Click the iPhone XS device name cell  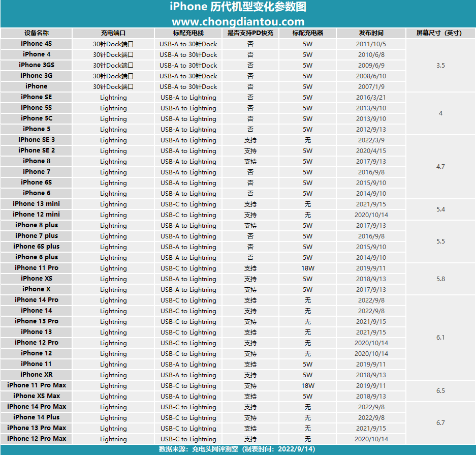tap(36, 279)
